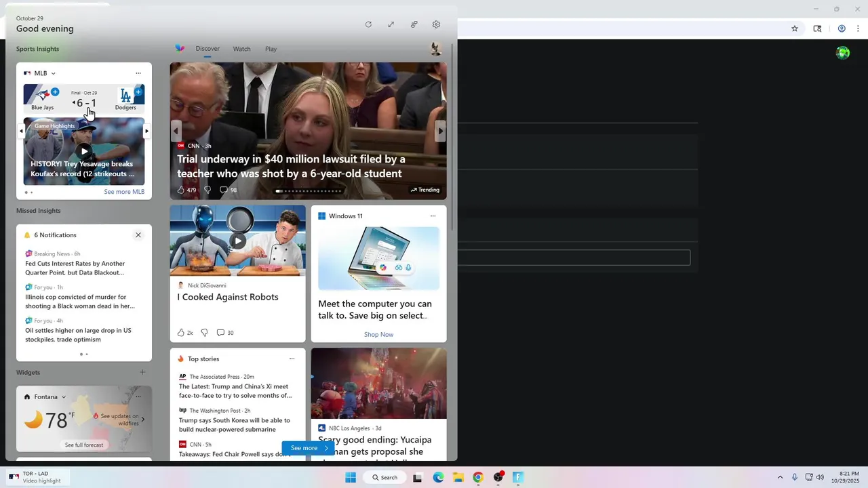Expand widgets board to full view
Screen dimensions: 868x488
pos(391,24)
